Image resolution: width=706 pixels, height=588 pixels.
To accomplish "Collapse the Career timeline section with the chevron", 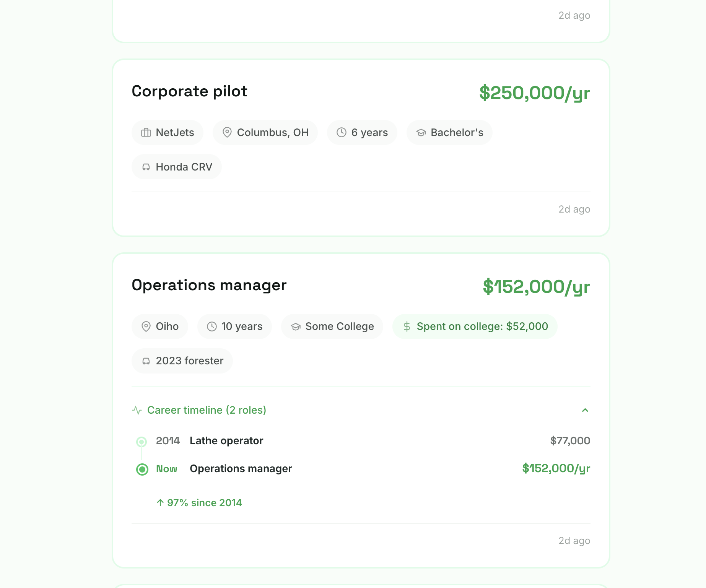I will pyautogui.click(x=585, y=411).
